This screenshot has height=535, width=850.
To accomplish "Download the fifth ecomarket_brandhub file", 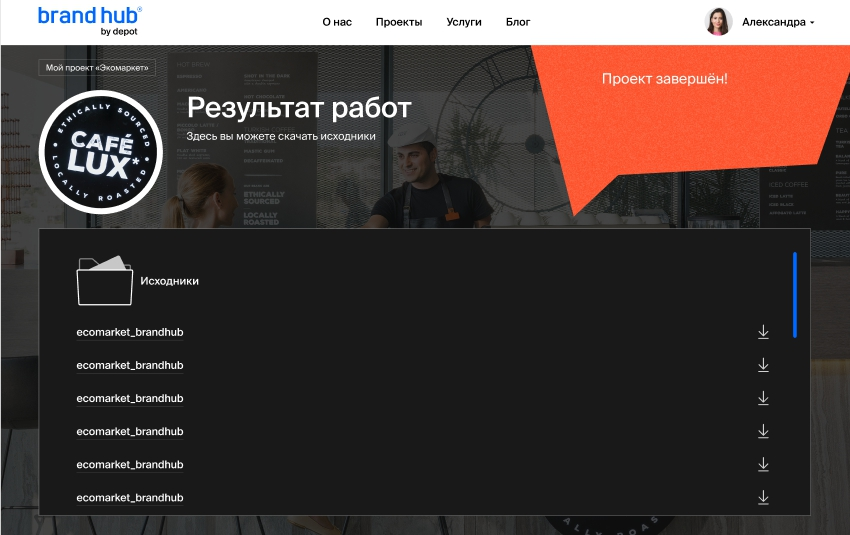I will pos(763,464).
